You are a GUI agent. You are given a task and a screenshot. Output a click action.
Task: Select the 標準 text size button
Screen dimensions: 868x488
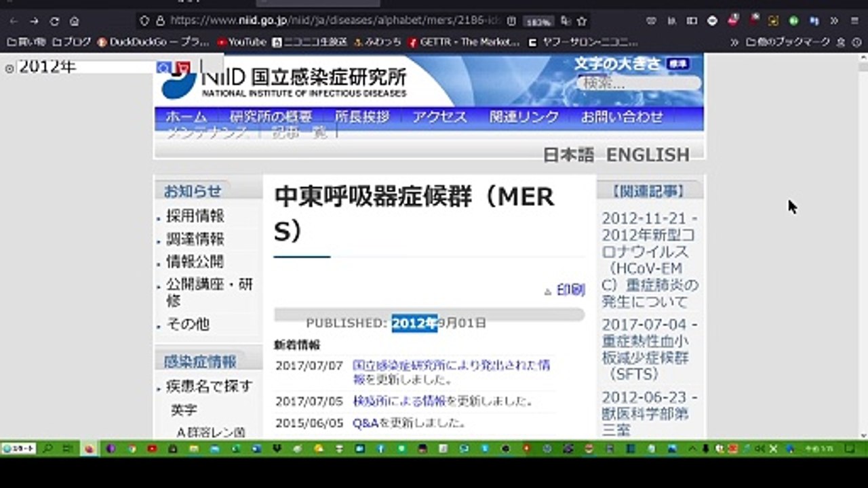pyautogui.click(x=677, y=64)
